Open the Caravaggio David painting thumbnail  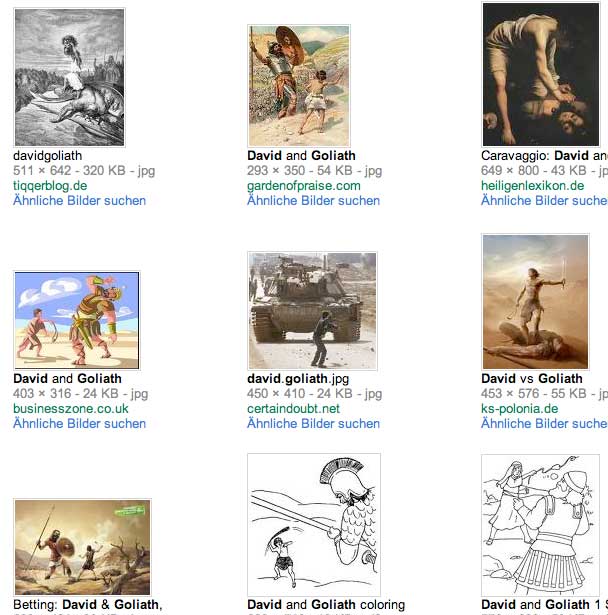click(541, 74)
